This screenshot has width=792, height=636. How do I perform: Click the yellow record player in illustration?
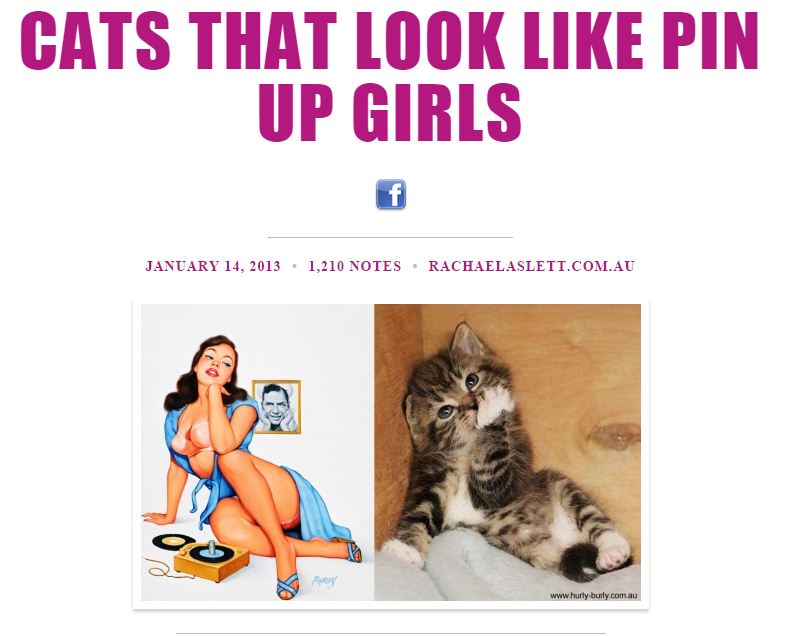[212, 559]
